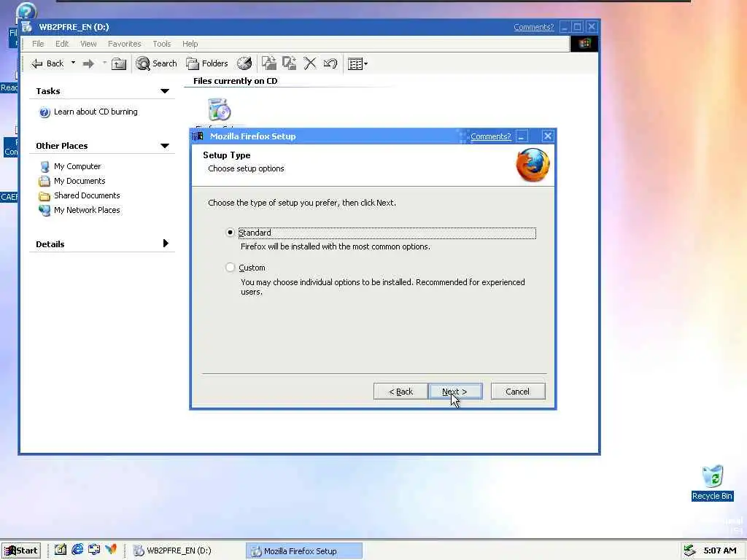Go Up one folder level icon

coord(119,63)
